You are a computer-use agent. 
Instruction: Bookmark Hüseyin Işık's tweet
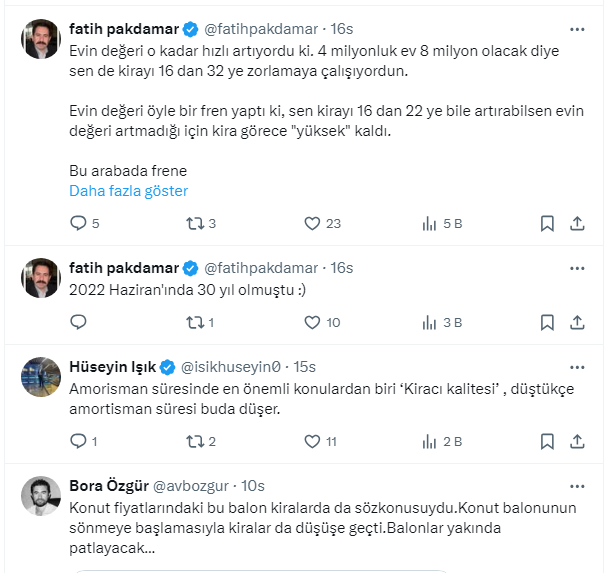coord(547,441)
